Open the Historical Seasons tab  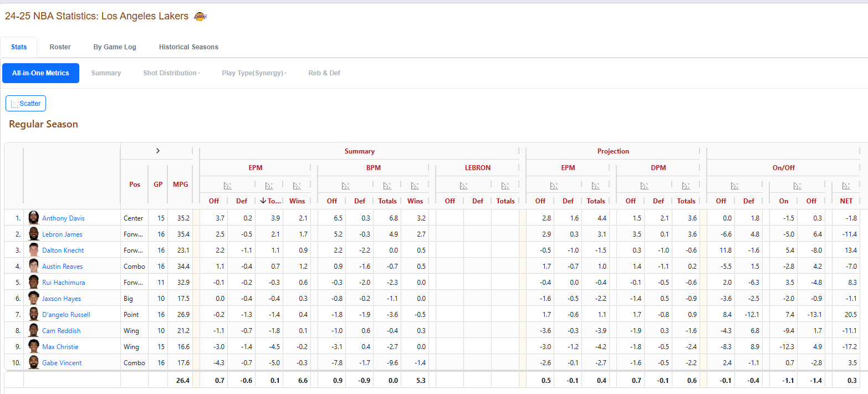pos(188,47)
